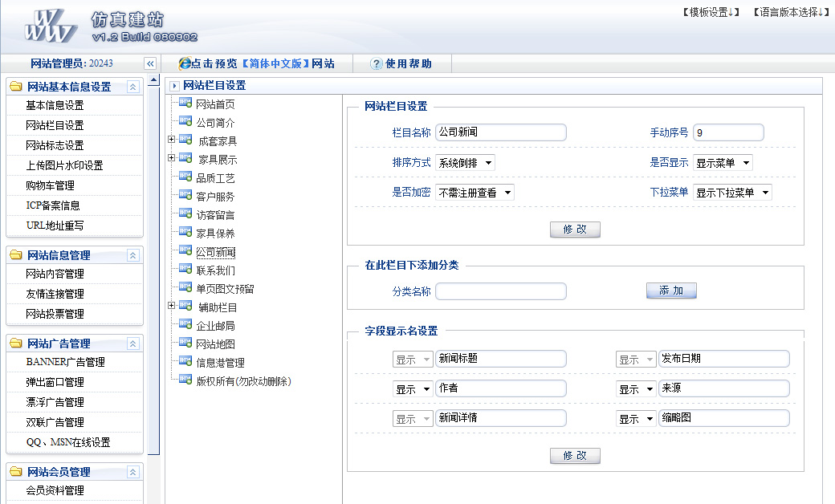Image resolution: width=835 pixels, height=504 pixels.
Task: Click the help question mark icon
Action: tap(376, 63)
